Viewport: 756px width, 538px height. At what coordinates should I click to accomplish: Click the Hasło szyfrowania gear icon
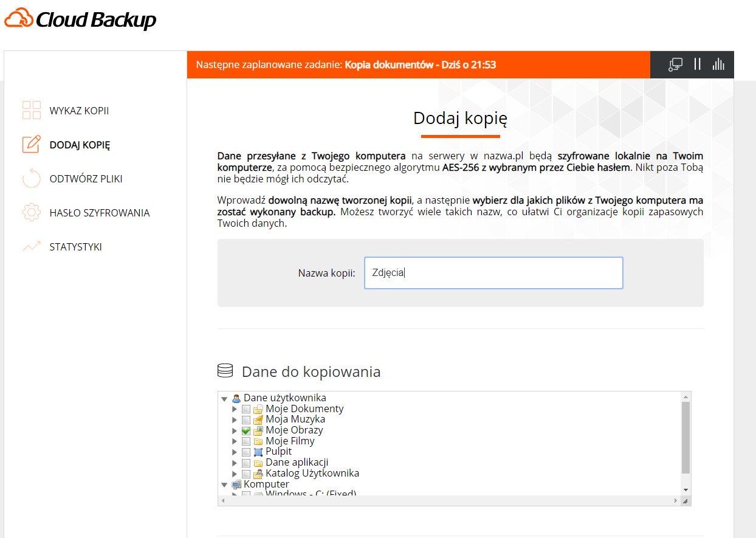31,212
